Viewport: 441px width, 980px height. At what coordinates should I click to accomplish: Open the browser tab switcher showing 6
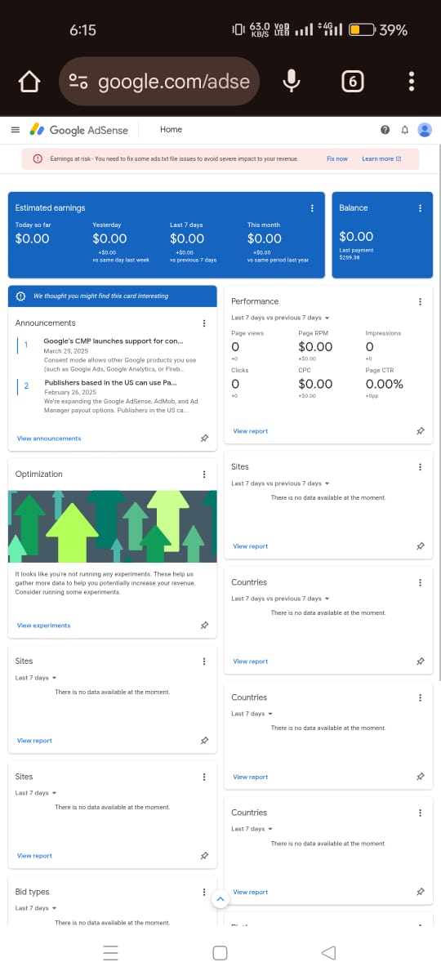[352, 82]
